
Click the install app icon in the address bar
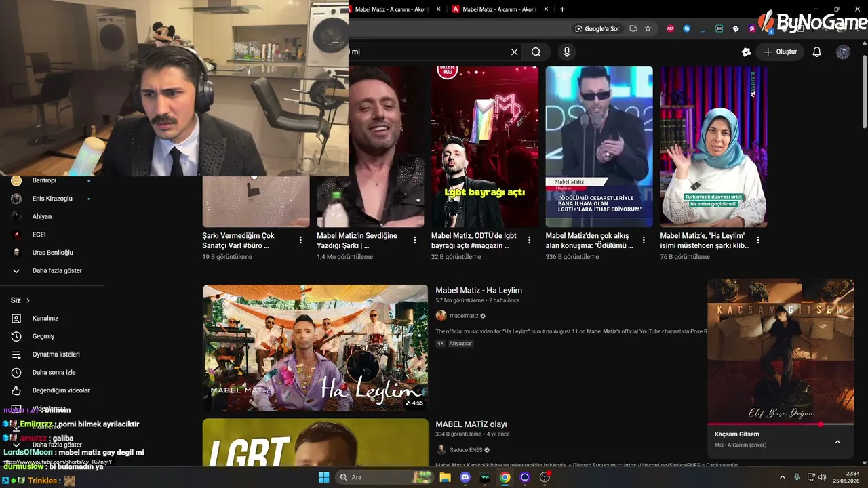pos(633,28)
